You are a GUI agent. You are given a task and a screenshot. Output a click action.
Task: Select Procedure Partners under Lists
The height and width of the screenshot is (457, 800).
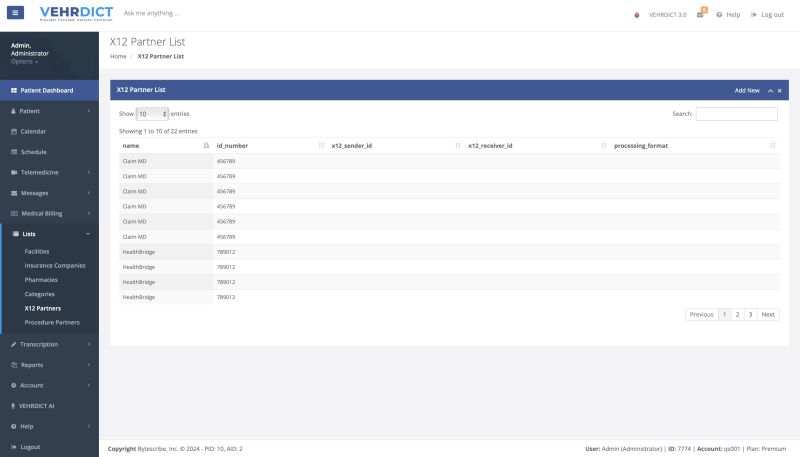point(52,322)
